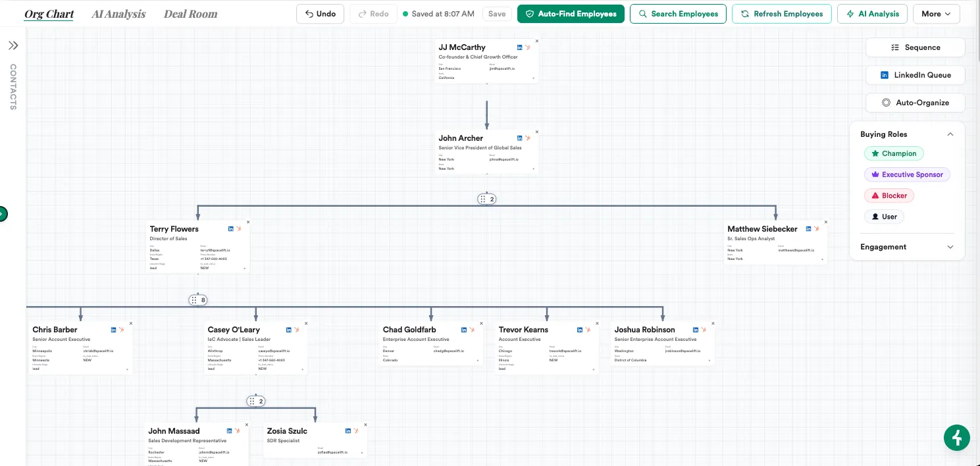Click HubSpot icon on Matthew Siebecker card
This screenshot has height=466, width=980.
pyautogui.click(x=816, y=229)
